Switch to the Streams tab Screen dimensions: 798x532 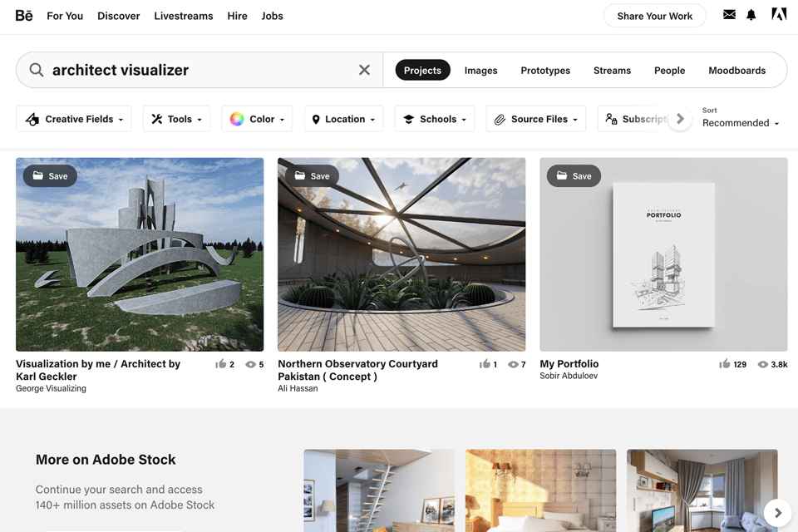tap(612, 71)
